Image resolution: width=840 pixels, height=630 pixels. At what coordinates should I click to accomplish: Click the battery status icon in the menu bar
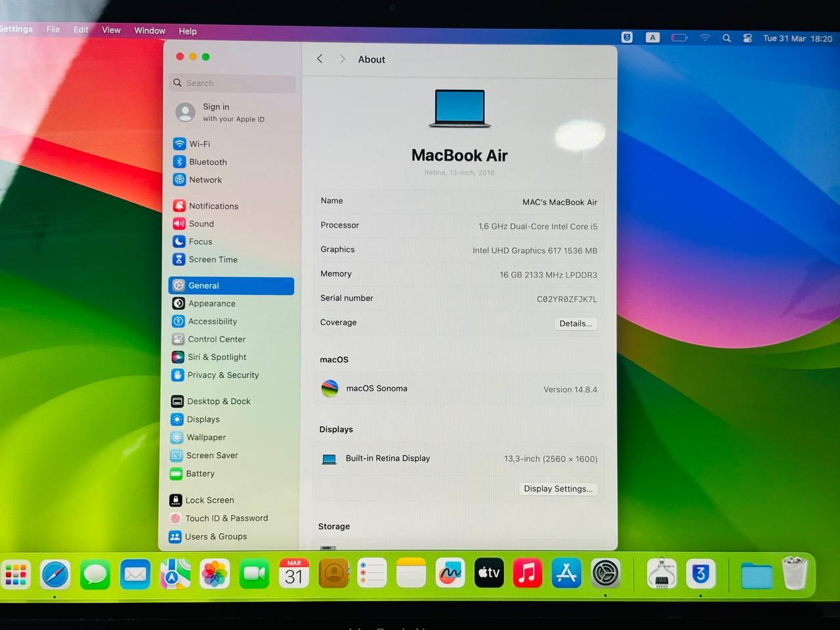679,37
